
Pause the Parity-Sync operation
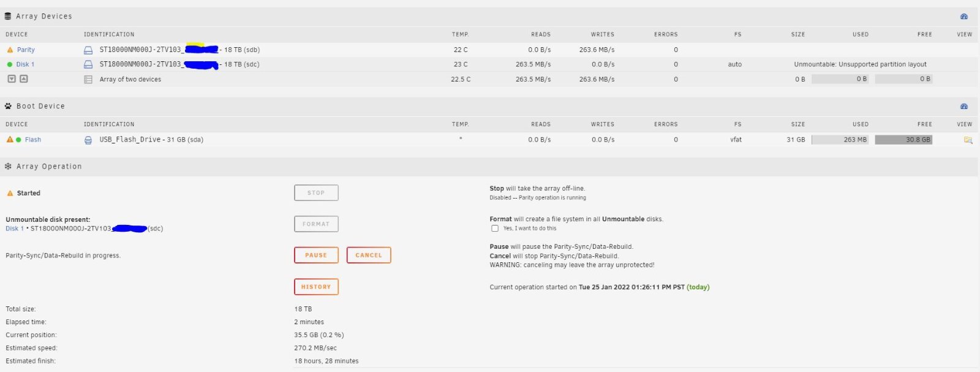(316, 255)
